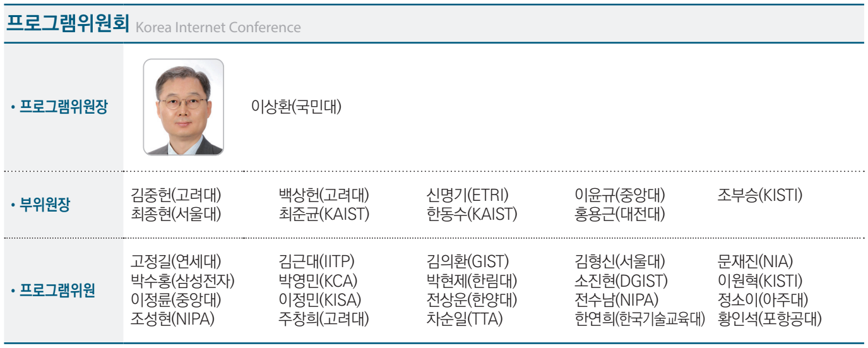Select 최준균(KAIST) name entry
868x348 pixels.
click(324, 214)
